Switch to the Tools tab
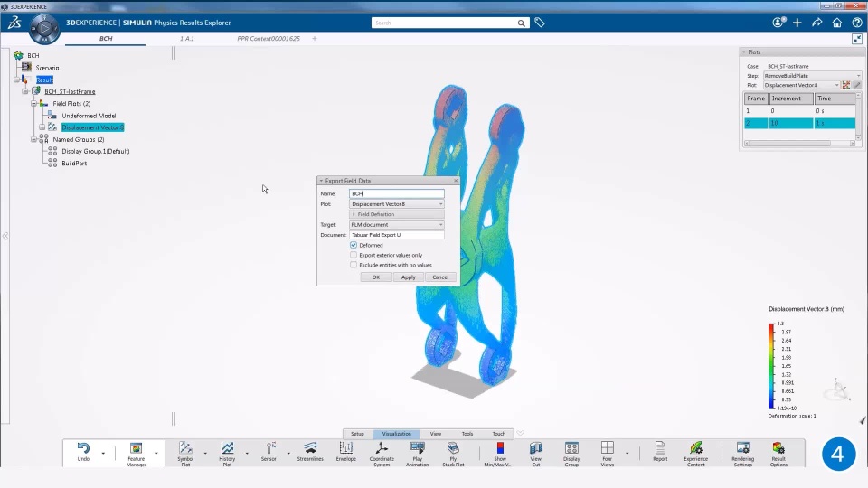This screenshot has width=868, height=488. 467,434
